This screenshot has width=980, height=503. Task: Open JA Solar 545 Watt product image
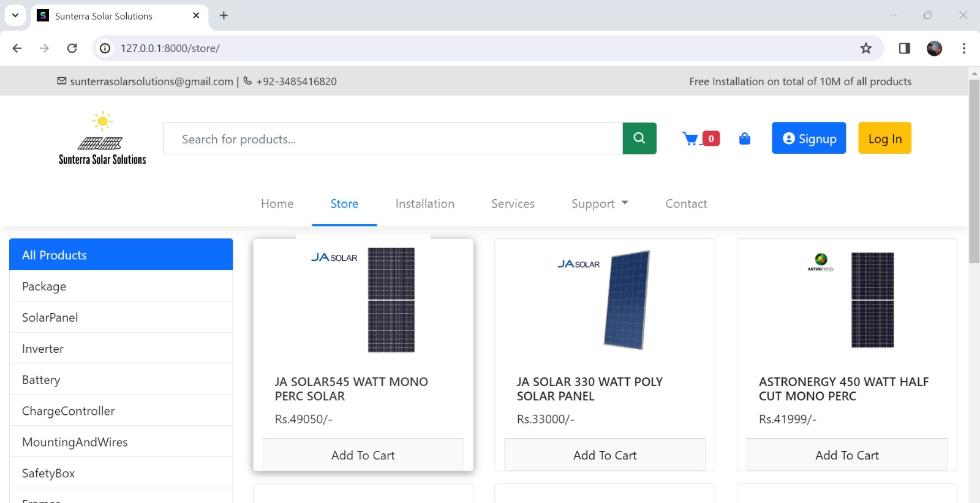363,300
